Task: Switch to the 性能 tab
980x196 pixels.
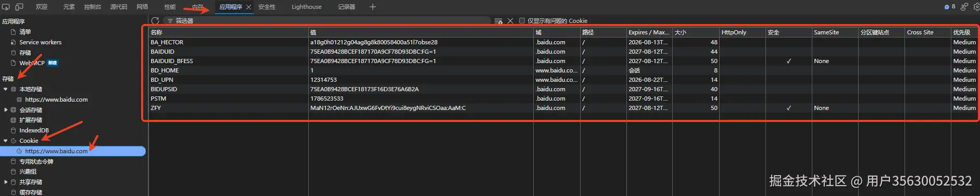Action: pyautogui.click(x=170, y=7)
